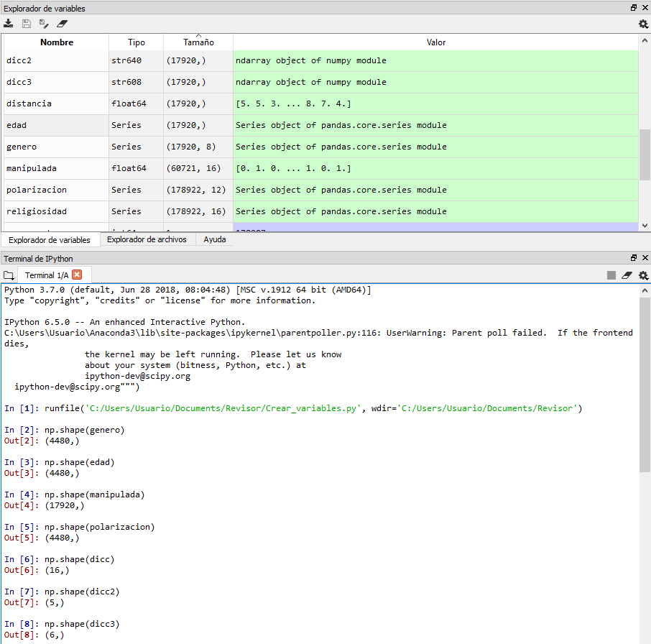651x644 pixels.
Task: Select the Terminal 1/A tab
Action: 47,275
